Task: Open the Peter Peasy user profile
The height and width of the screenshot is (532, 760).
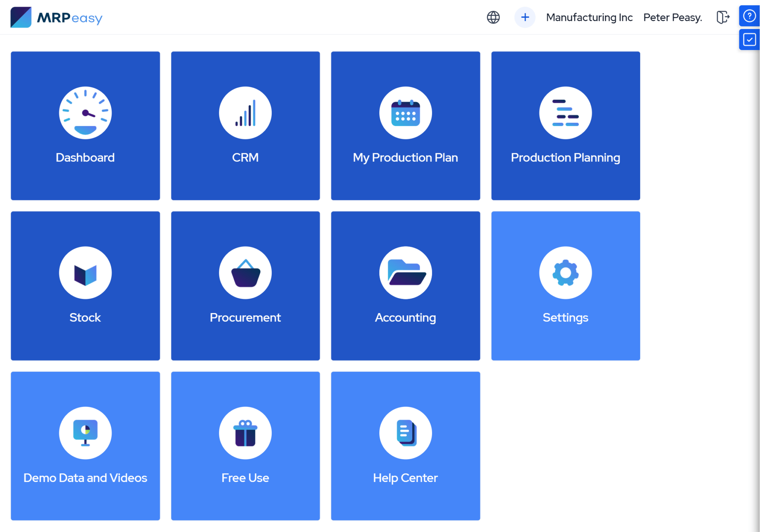Action: point(672,17)
